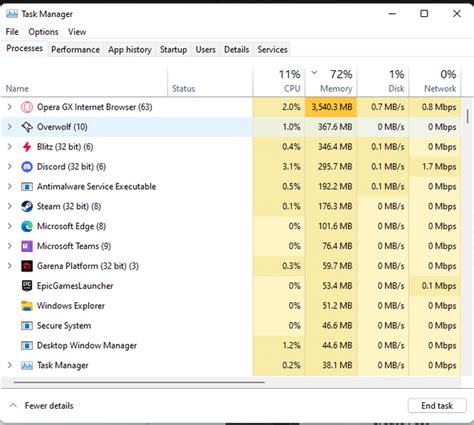Switch to the Details tab
The height and width of the screenshot is (425, 474).
236,50
